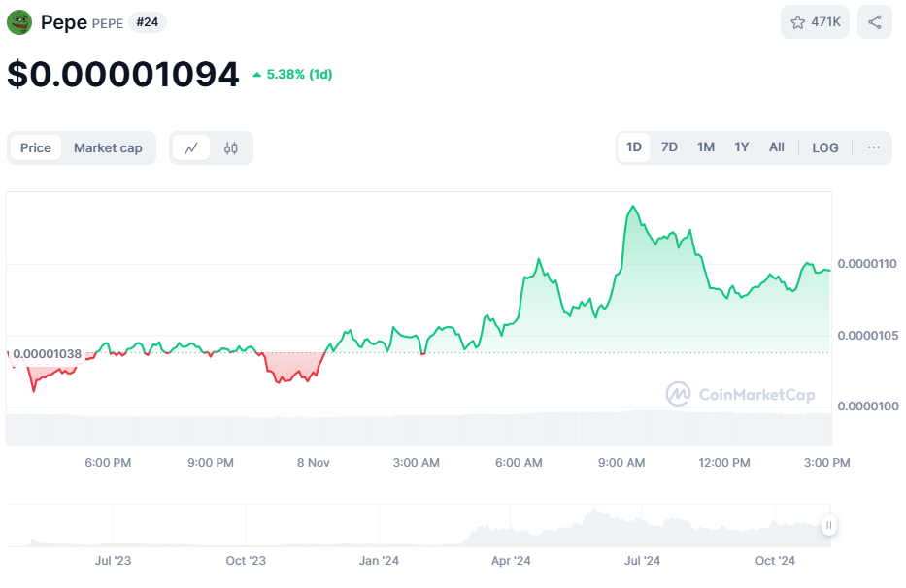
Task: Choose the 7D time range
Action: 669,147
